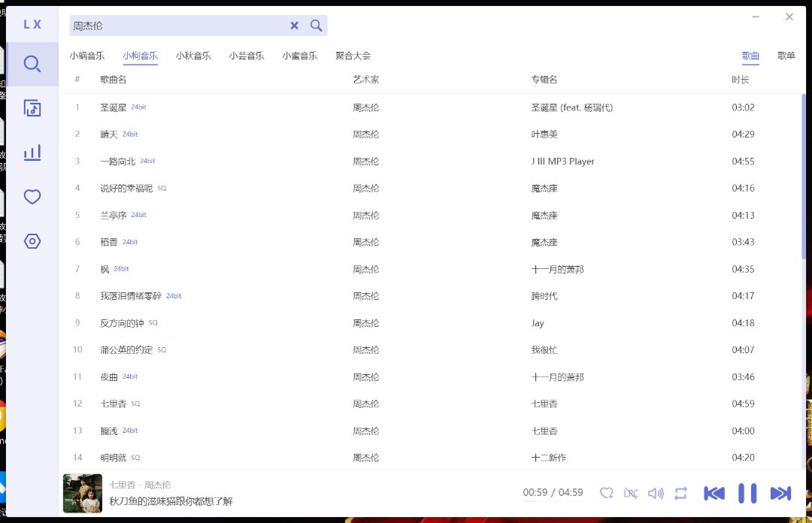Switch to the 小蜗音乐 source tab
Viewport: 812px width, 523px height.
(x=86, y=56)
